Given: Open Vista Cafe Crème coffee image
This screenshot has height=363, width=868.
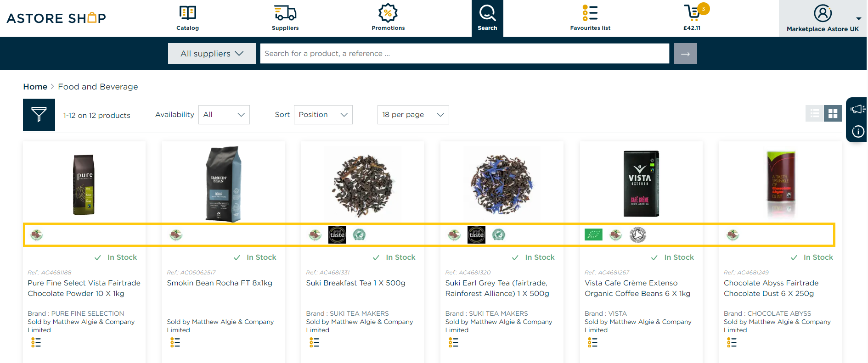Looking at the screenshot, I should (641, 184).
